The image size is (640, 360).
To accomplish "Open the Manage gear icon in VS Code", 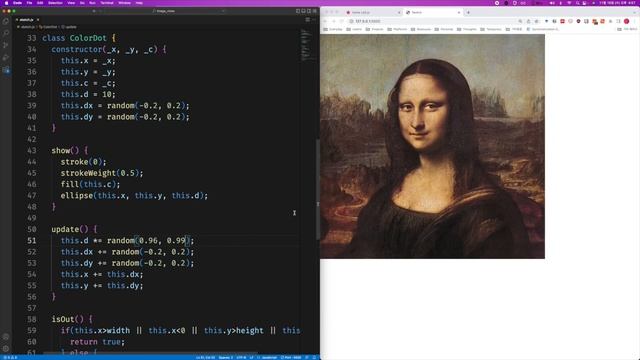I will click(6, 349).
